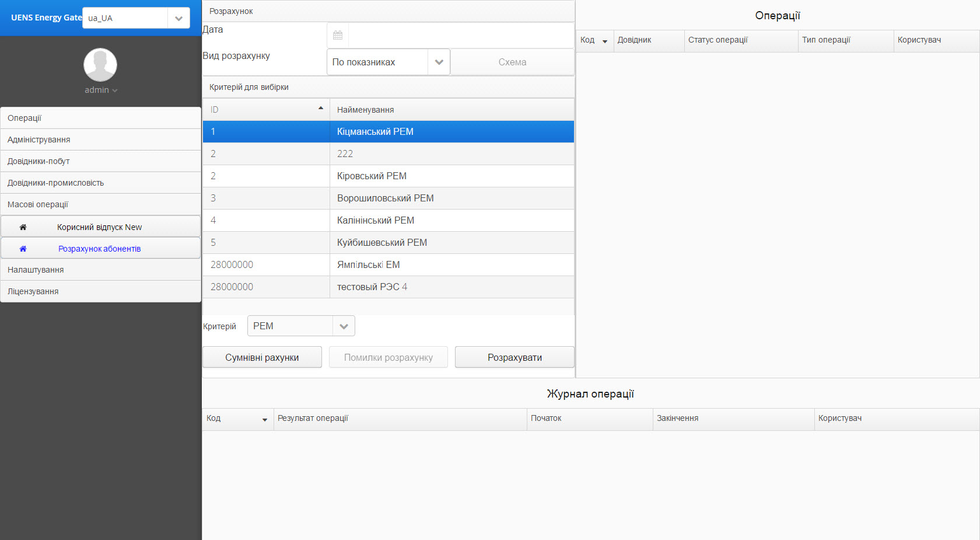
Task: Open the Довідники-побут menu item
Action: click(x=101, y=161)
